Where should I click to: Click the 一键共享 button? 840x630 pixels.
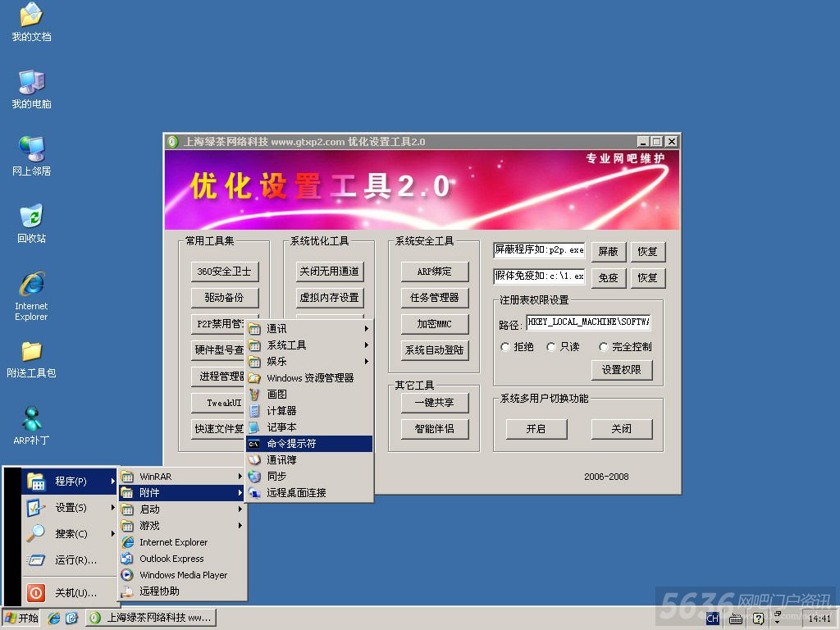[x=435, y=402]
